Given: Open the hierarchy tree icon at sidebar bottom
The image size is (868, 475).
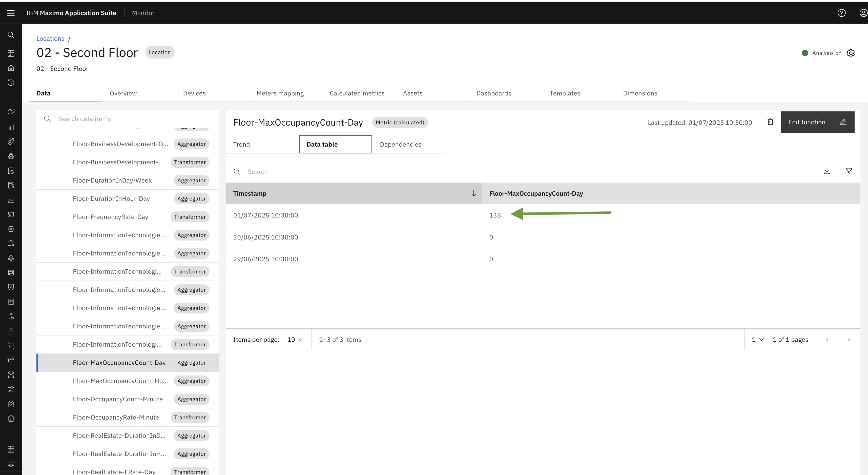Looking at the screenshot, I should [11, 464].
